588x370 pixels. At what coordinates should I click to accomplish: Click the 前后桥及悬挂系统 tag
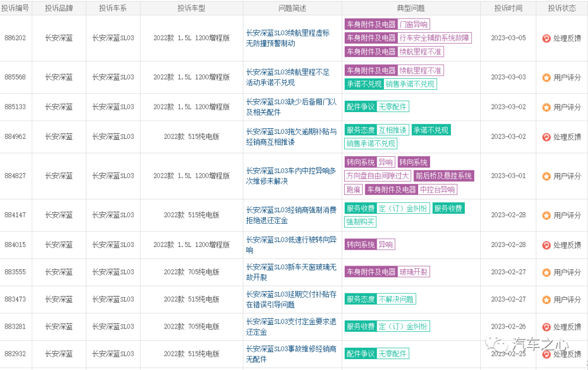click(444, 176)
